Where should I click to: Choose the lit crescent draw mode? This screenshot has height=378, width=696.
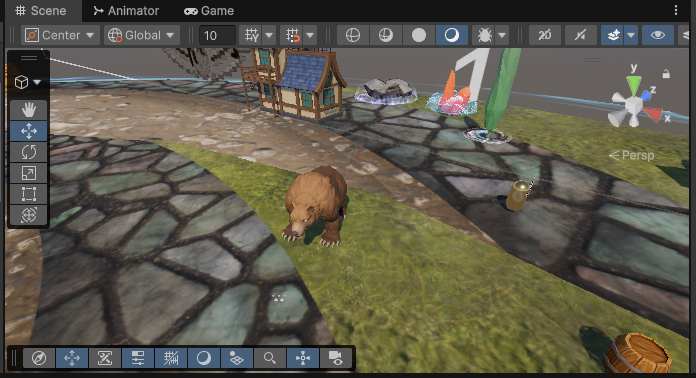point(451,35)
